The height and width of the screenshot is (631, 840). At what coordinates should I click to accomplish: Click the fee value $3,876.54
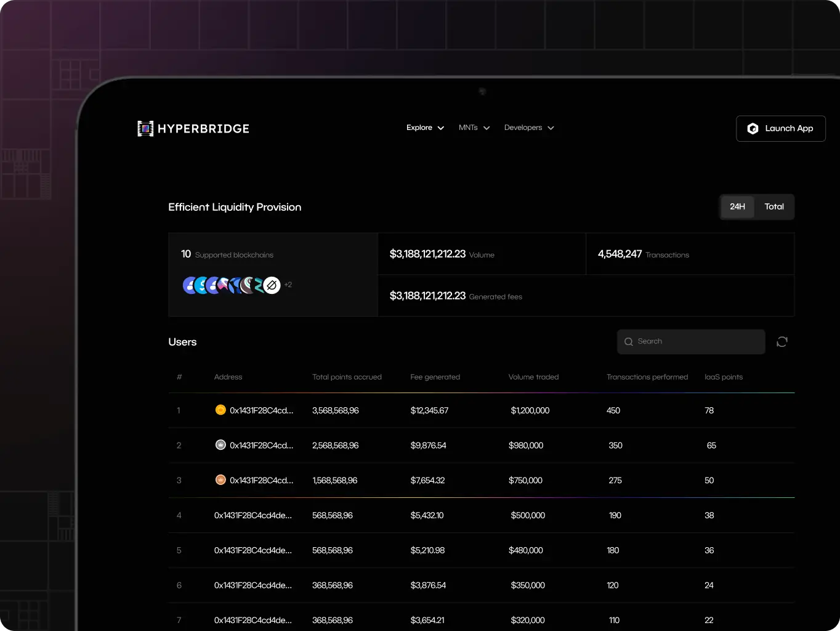428,585
